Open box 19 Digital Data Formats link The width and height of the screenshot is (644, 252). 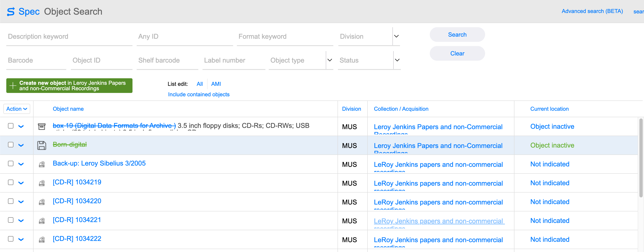click(x=114, y=126)
